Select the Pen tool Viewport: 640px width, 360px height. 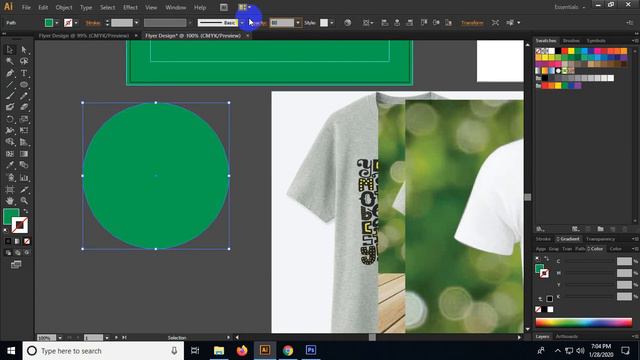click(x=10, y=73)
